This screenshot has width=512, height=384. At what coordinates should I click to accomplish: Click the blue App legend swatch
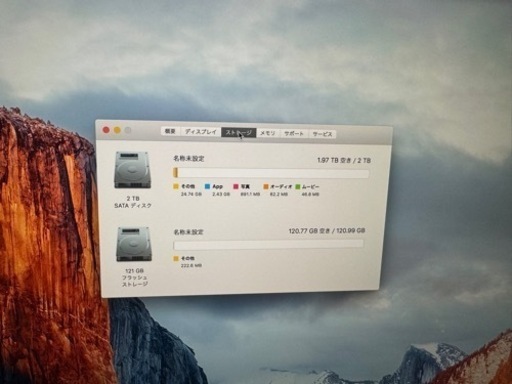point(208,186)
